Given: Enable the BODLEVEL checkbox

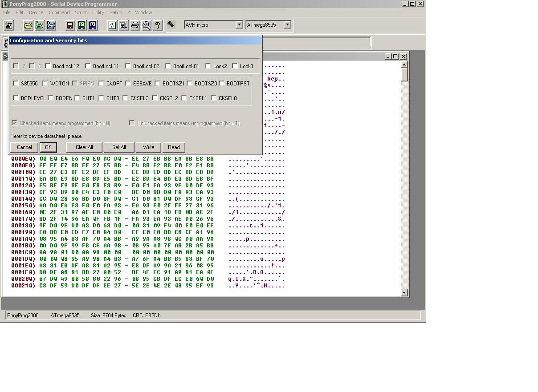Looking at the screenshot, I should pos(16,98).
